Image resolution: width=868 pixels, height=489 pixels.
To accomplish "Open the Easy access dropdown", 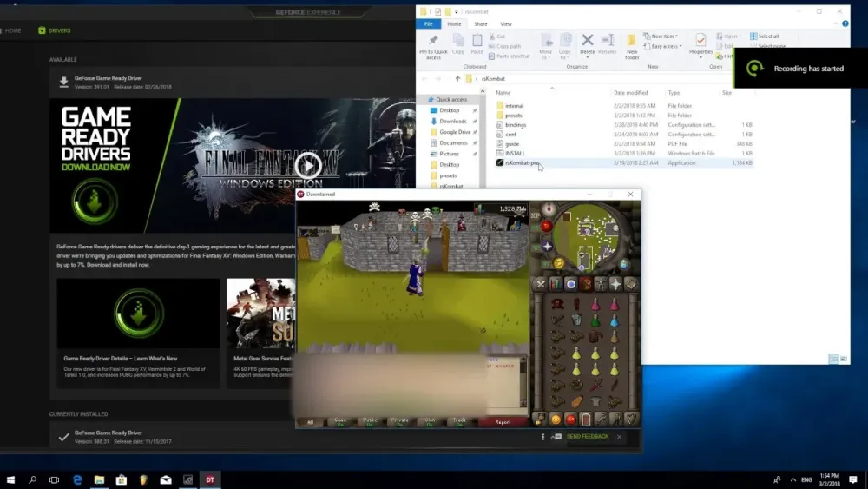I will 663,46.
